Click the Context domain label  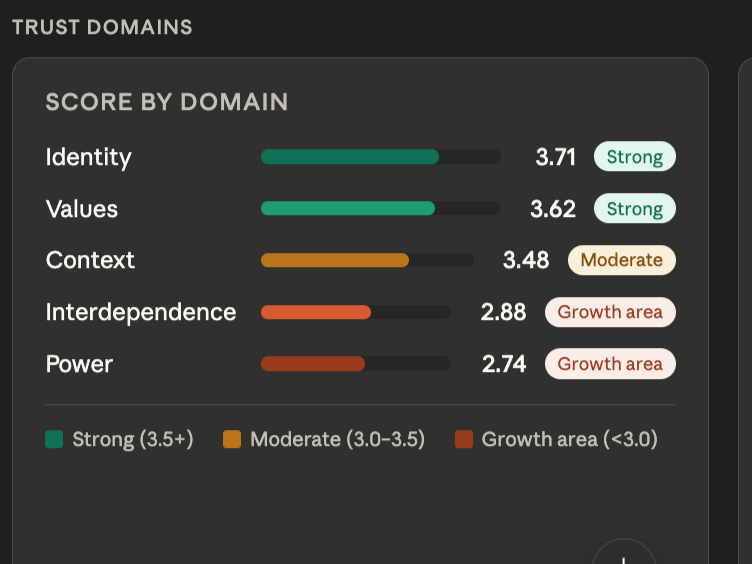pos(90,260)
